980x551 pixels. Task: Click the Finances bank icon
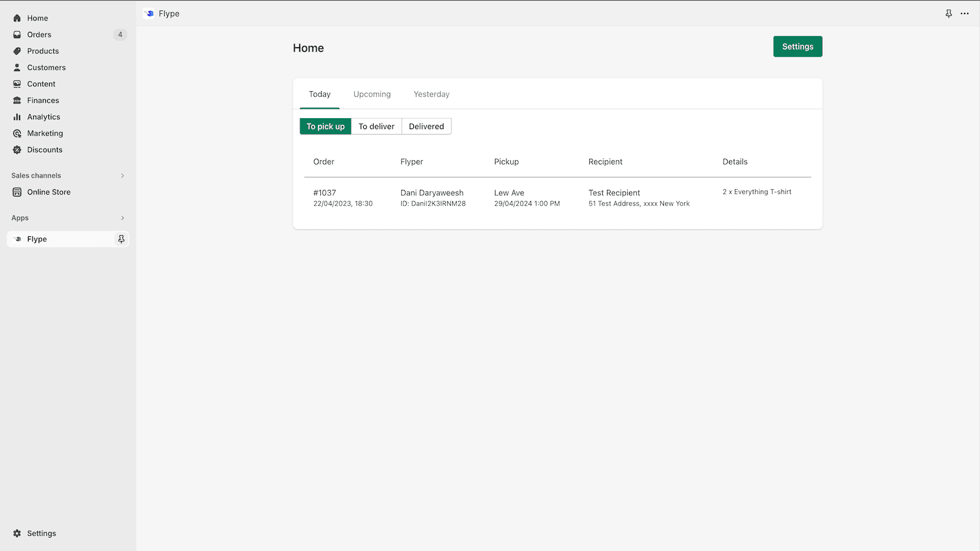[17, 100]
